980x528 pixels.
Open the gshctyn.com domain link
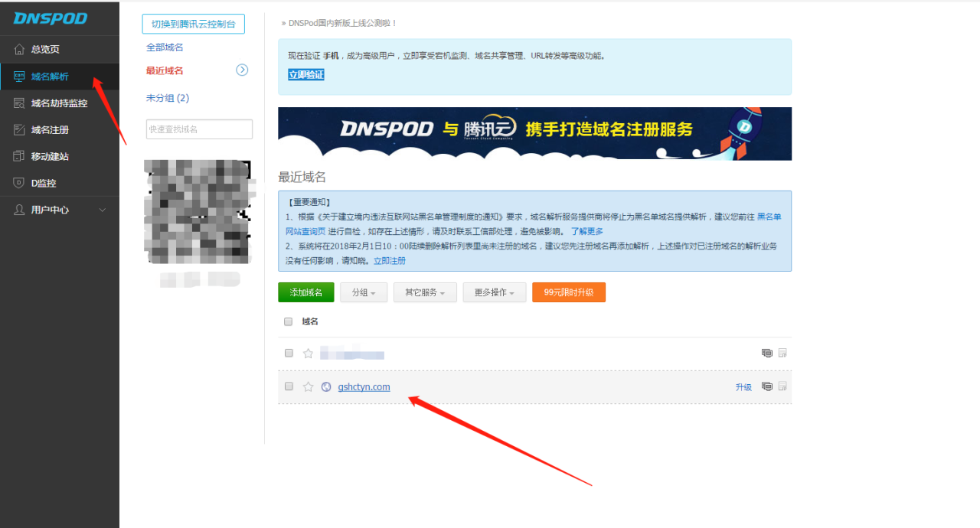364,386
